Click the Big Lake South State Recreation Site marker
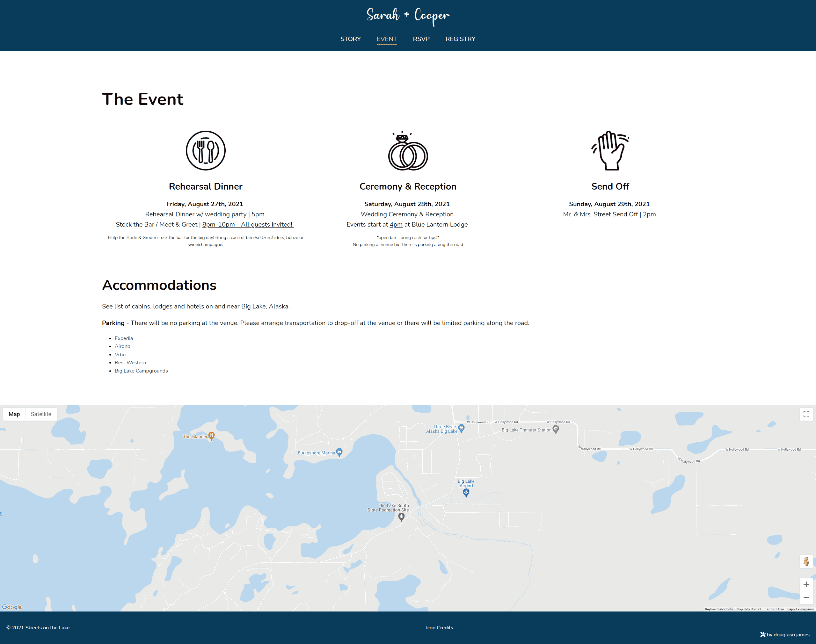 tap(401, 517)
